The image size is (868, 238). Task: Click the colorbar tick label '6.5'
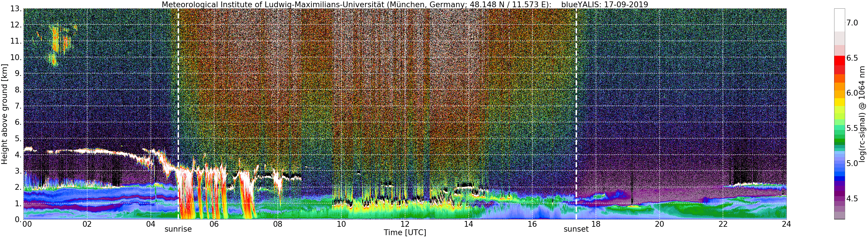852,58
